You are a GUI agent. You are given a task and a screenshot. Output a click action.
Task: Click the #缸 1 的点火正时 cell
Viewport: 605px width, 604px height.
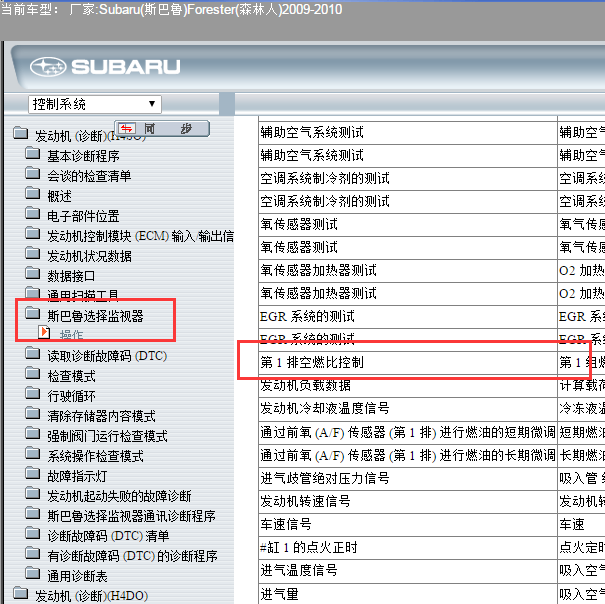tap(408, 548)
